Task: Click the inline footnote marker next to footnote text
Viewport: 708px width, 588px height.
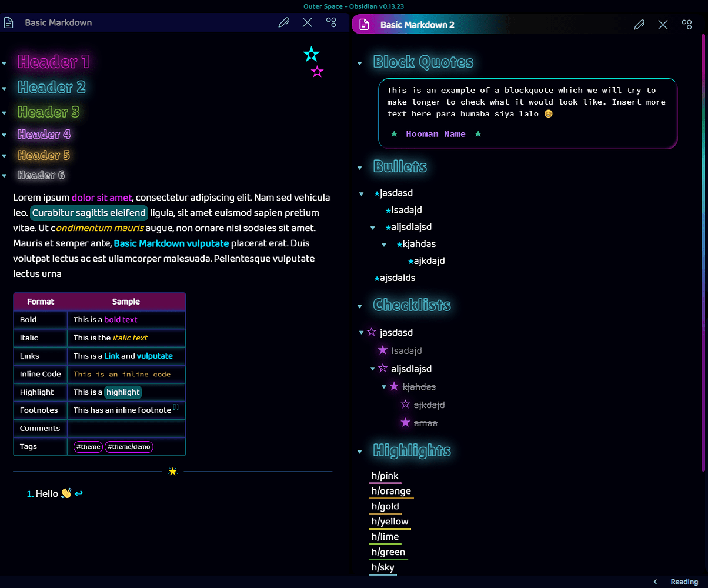Action: [175, 406]
